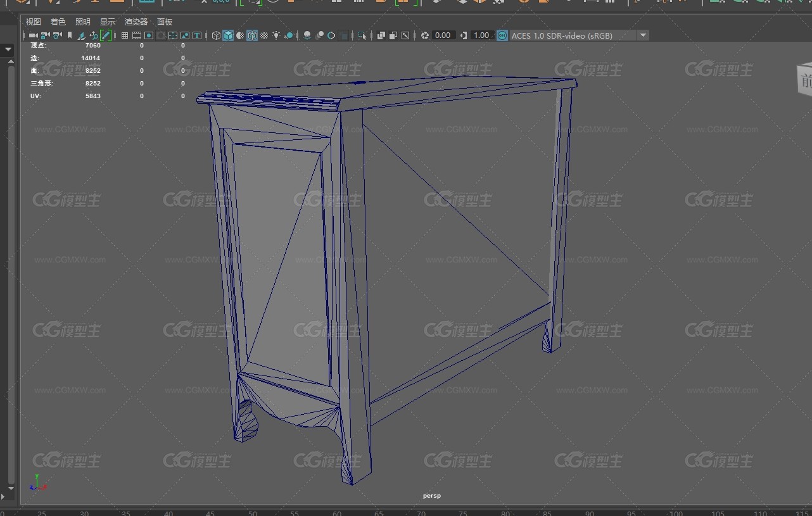This screenshot has width=812, height=516.
Task: Open the 视图 panel menu
Action: [34, 22]
